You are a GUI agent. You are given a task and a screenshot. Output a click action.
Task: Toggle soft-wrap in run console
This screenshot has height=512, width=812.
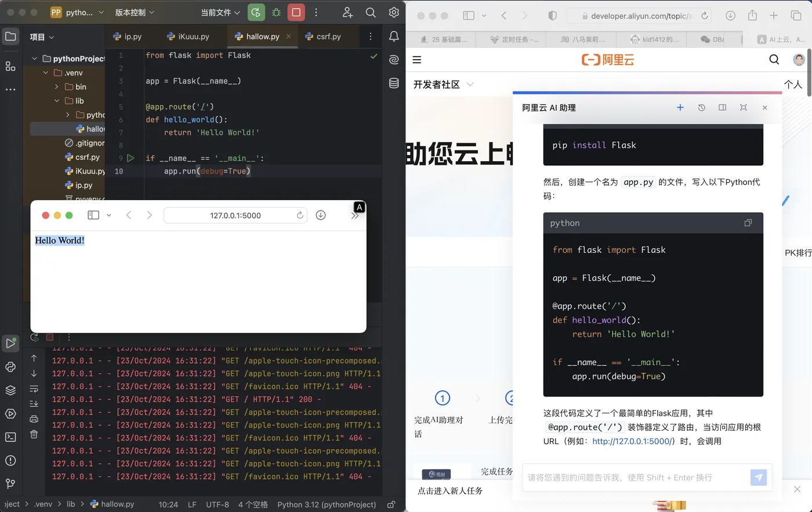[x=34, y=388]
